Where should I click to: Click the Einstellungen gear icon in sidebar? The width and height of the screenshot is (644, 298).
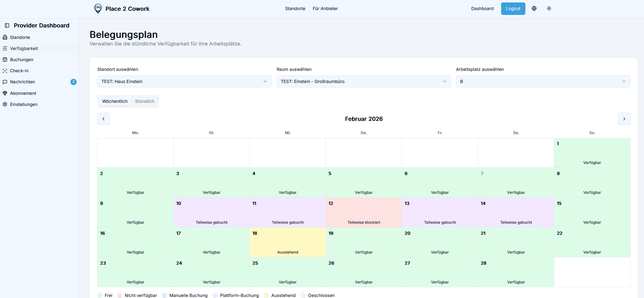5,105
